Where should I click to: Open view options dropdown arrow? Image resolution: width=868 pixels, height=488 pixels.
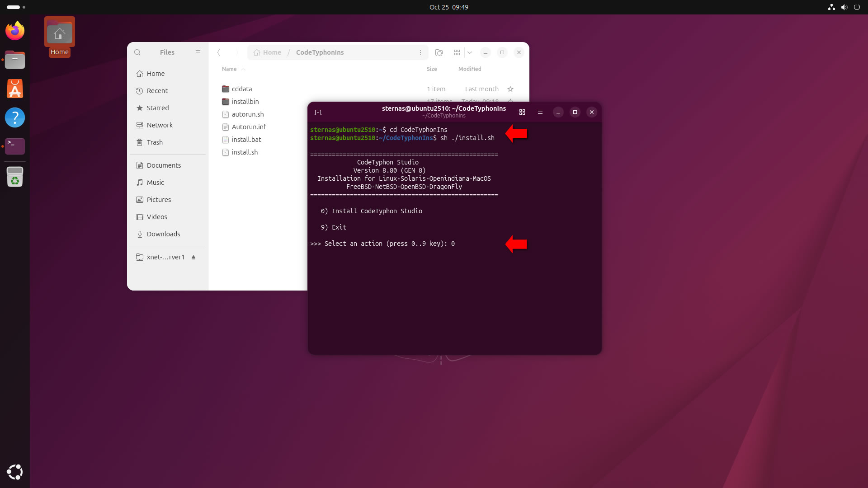(x=470, y=52)
